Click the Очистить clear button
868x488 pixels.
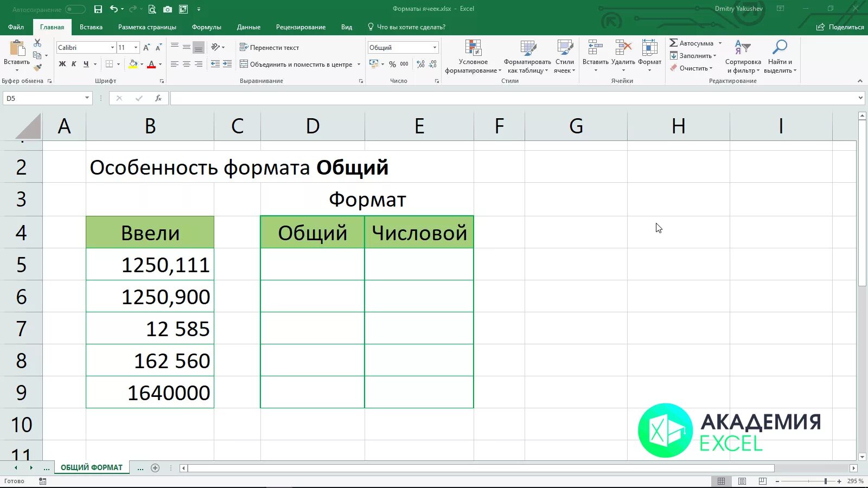(691, 68)
